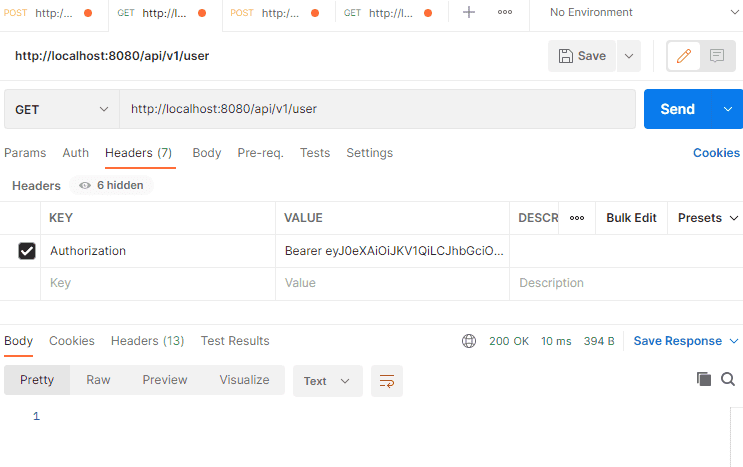
Task: Toggle the wrap lines icon
Action: click(387, 381)
